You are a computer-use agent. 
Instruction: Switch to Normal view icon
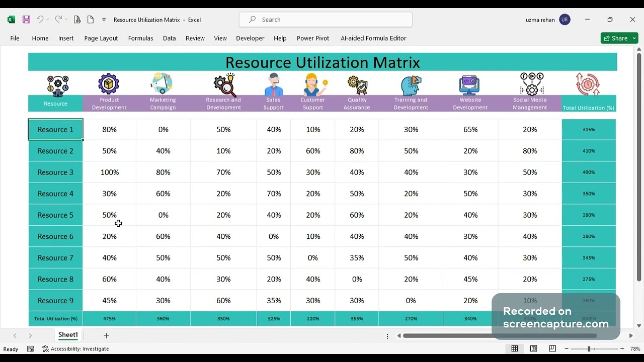click(x=515, y=349)
